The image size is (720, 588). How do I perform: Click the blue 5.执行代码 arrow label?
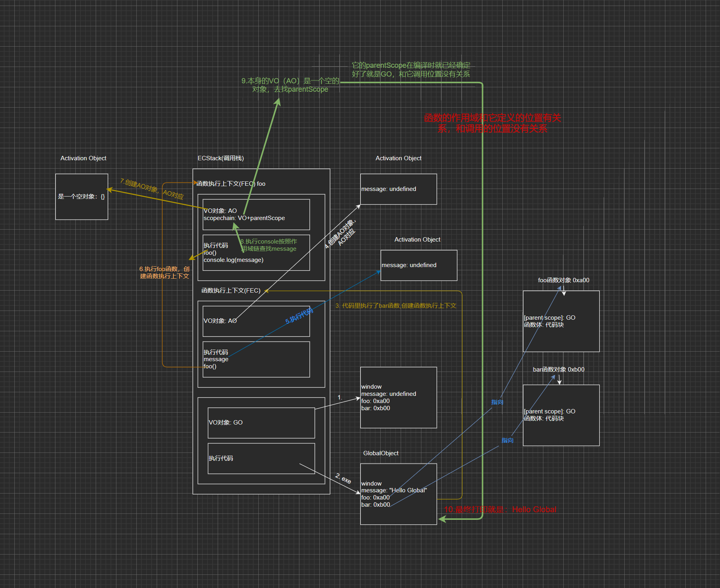[x=299, y=316]
